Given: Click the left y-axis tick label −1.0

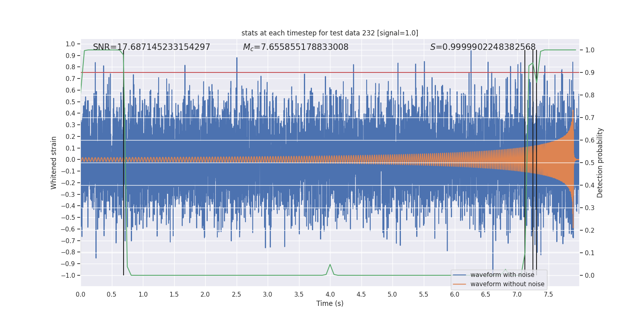Looking at the screenshot, I should 68,275.
